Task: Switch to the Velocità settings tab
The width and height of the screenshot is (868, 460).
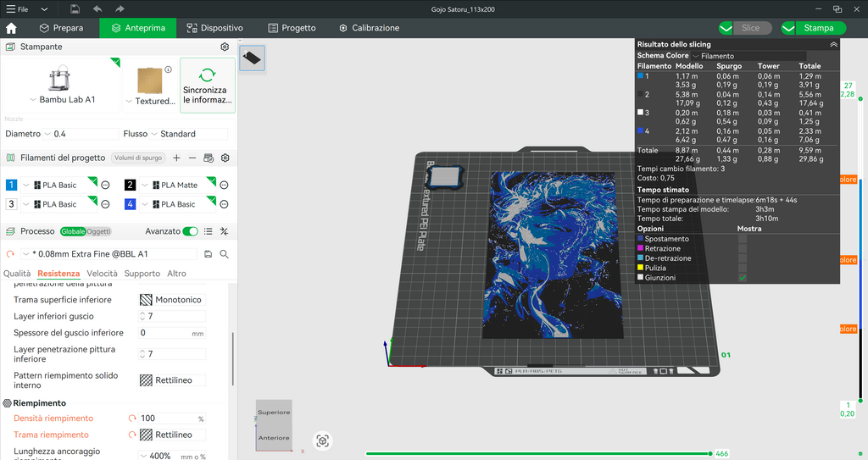Action: tap(102, 274)
